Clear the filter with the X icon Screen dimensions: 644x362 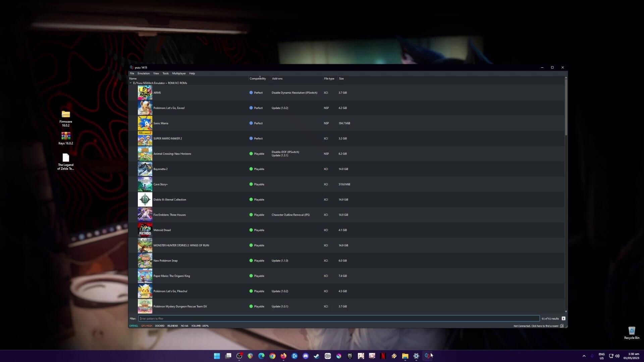click(x=563, y=318)
